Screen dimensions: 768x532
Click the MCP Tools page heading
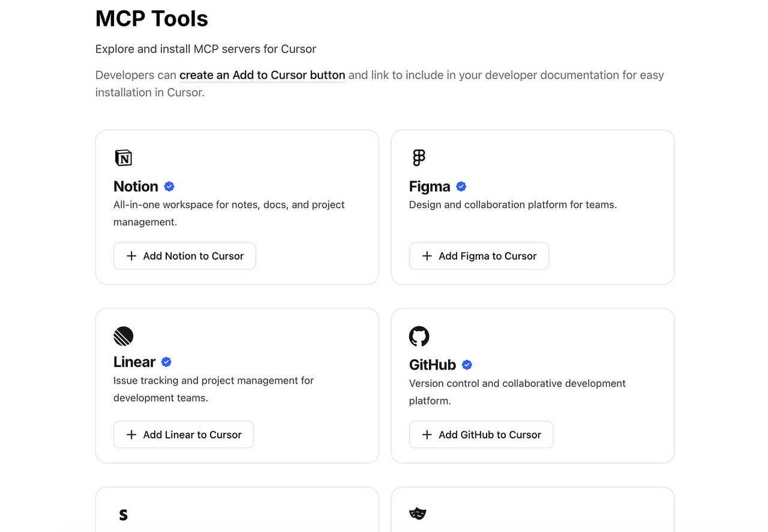pyautogui.click(x=152, y=19)
